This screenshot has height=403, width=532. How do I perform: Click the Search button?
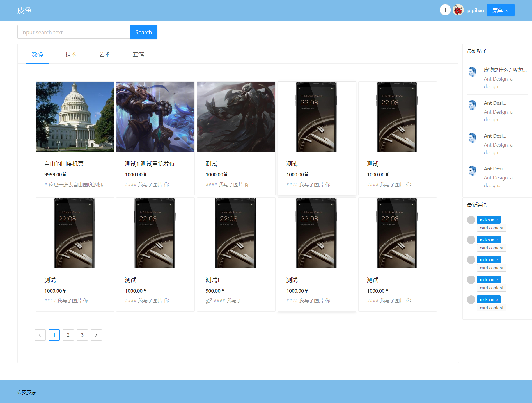pos(143,32)
